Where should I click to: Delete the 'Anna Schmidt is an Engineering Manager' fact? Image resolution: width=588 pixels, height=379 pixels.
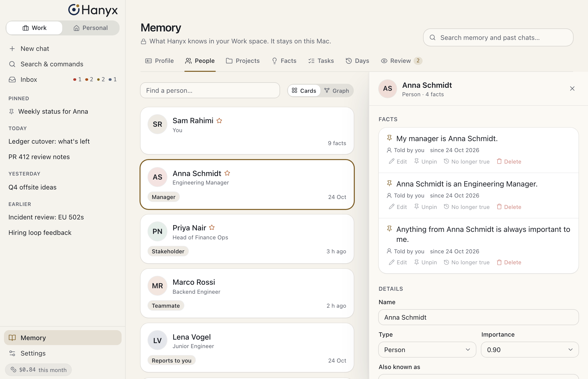click(x=509, y=207)
